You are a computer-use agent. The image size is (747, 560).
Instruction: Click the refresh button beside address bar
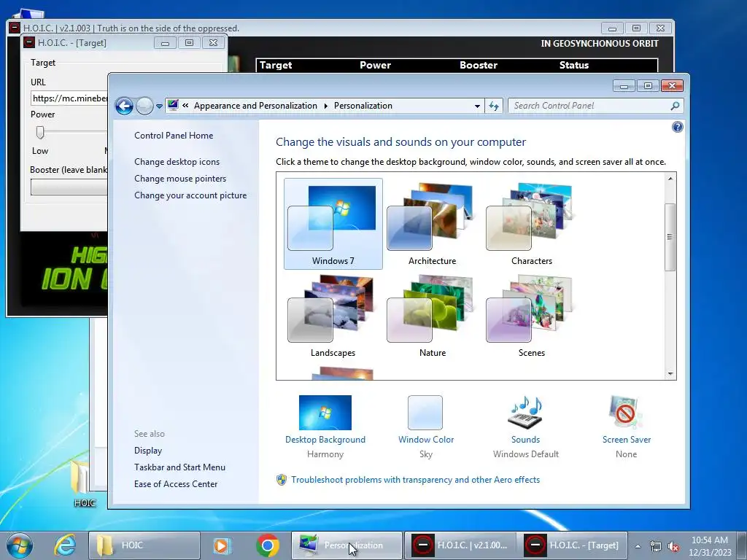point(494,106)
